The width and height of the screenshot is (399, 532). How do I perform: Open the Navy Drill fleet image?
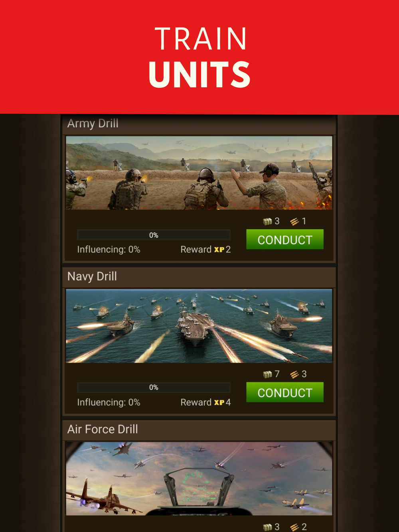click(x=199, y=326)
